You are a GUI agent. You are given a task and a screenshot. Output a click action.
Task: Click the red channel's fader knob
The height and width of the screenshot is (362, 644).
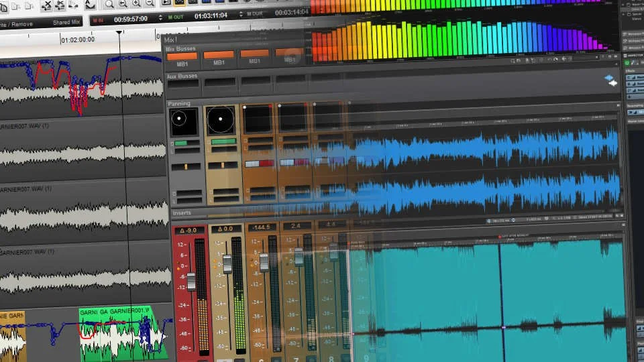tap(191, 282)
